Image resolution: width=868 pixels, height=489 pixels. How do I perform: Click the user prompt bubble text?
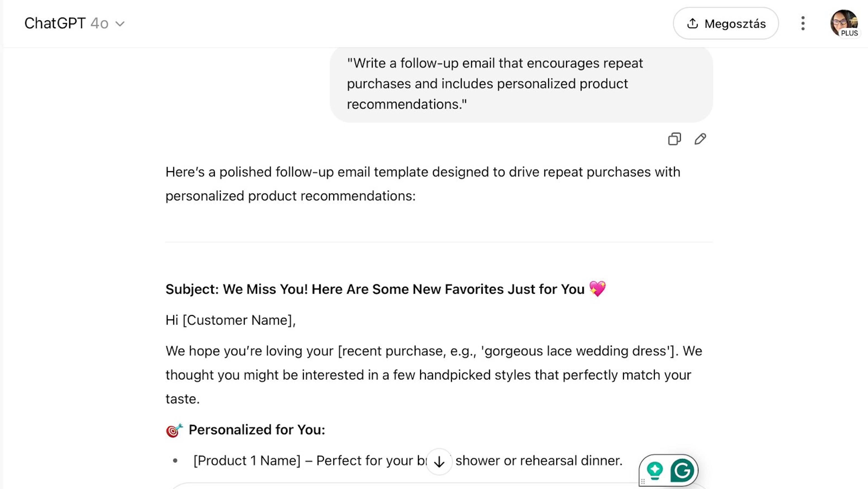pyautogui.click(x=495, y=84)
